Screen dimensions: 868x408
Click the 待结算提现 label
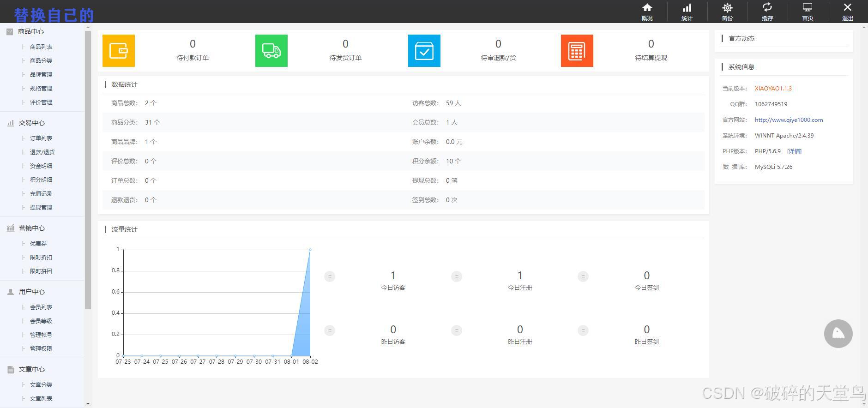651,58
